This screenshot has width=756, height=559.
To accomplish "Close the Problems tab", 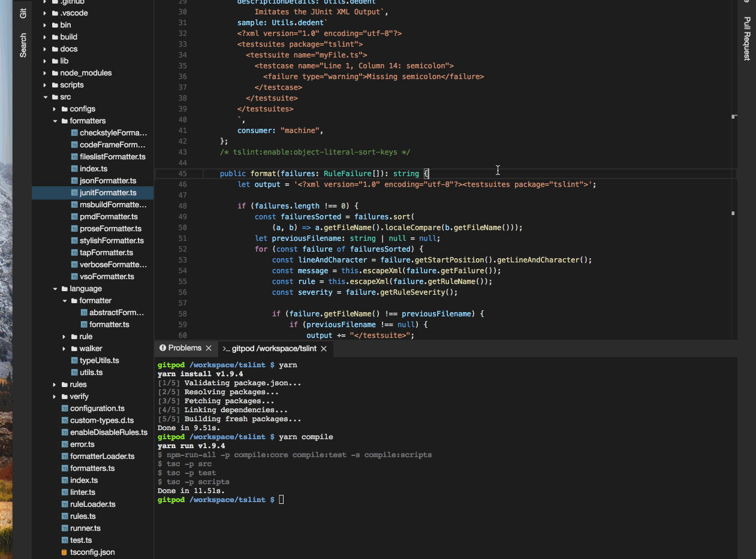I will 208,348.
